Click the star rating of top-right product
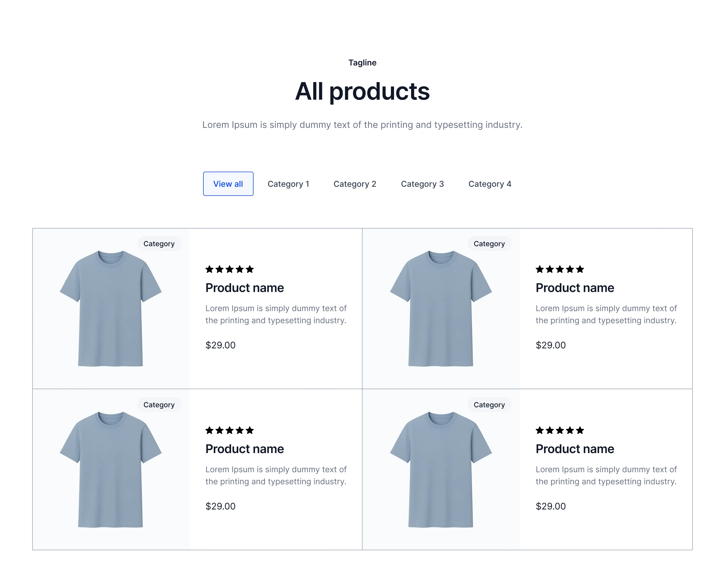 [560, 269]
